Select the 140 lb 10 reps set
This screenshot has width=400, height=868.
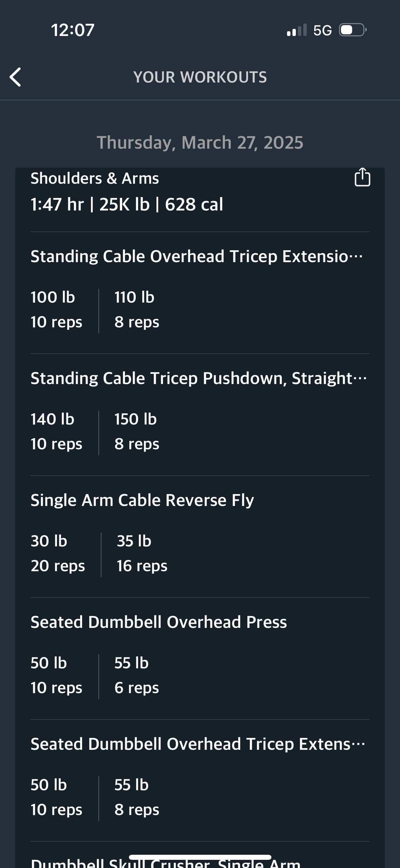56,431
